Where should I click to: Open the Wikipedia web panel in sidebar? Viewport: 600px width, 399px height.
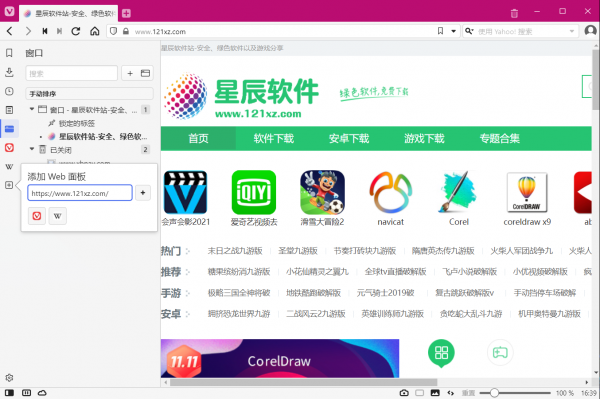9,166
